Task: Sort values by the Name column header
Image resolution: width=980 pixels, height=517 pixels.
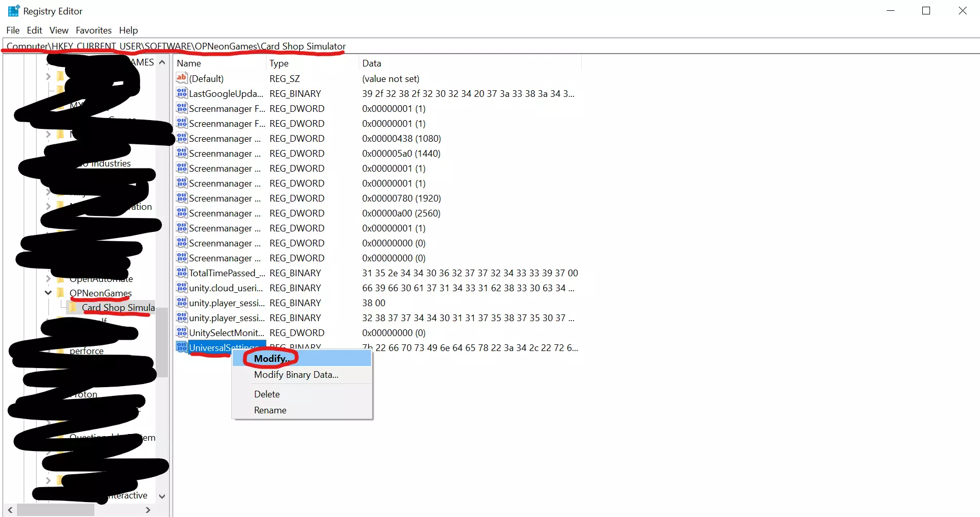Action: tap(219, 63)
